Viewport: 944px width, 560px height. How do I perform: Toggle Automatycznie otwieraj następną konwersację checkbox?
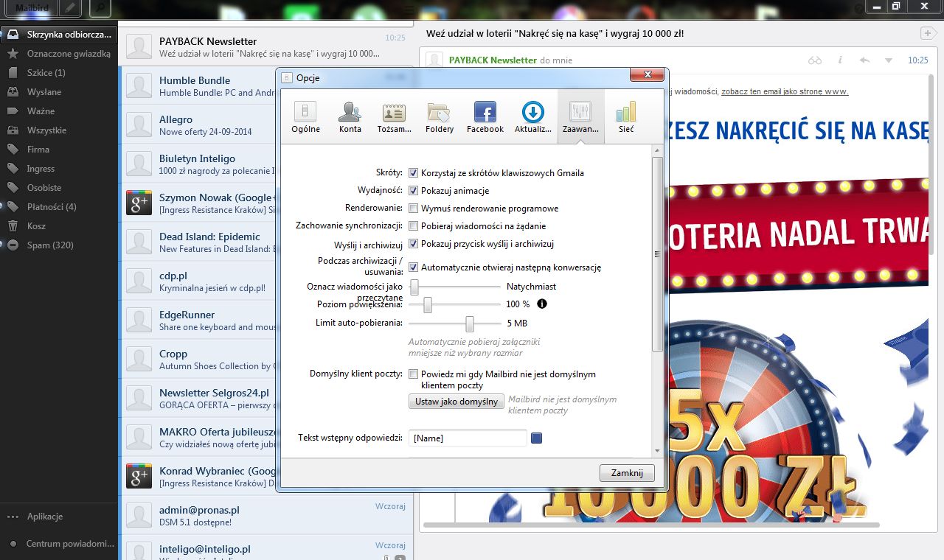pyautogui.click(x=414, y=267)
